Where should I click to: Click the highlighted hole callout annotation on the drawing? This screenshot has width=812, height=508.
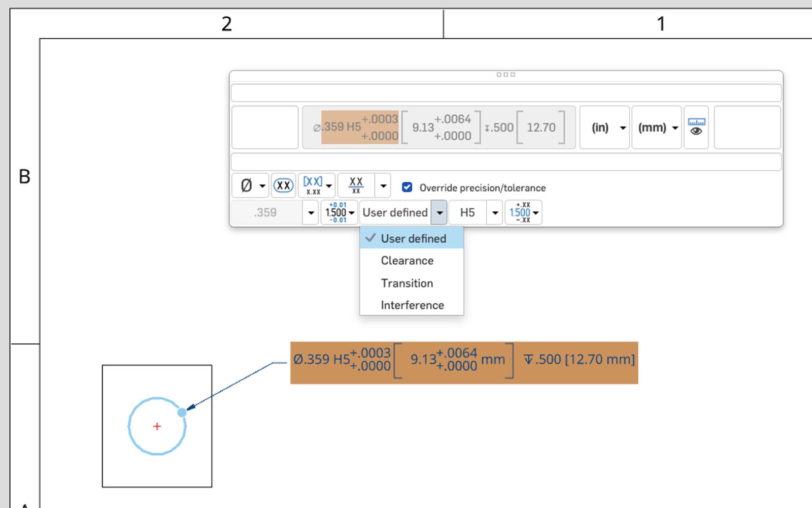tap(464, 362)
